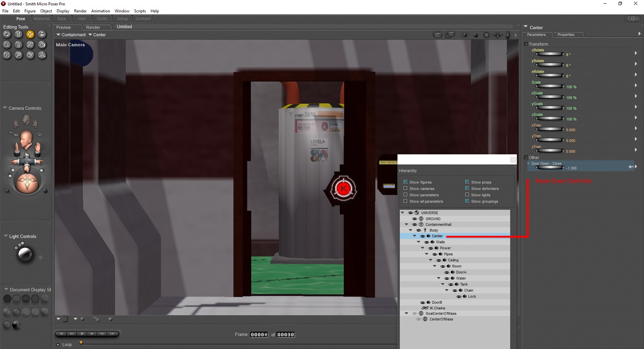Uncheck Show deformers checkbox
This screenshot has width=644, height=349.
pos(467,188)
